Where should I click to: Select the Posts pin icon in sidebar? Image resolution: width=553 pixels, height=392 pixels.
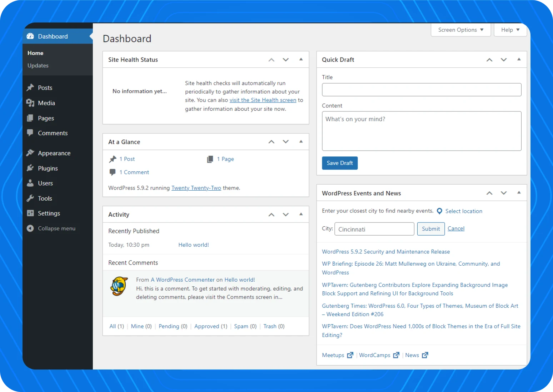(x=30, y=87)
